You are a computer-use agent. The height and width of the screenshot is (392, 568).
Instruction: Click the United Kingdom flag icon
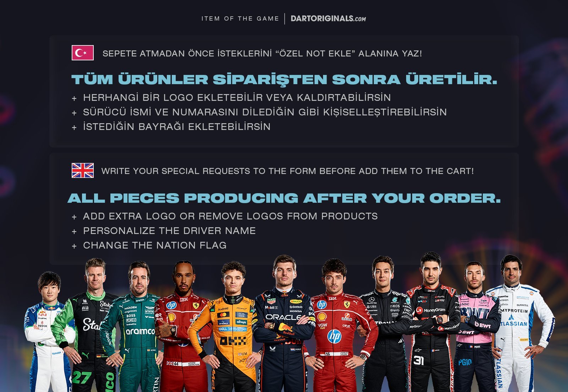coord(83,170)
